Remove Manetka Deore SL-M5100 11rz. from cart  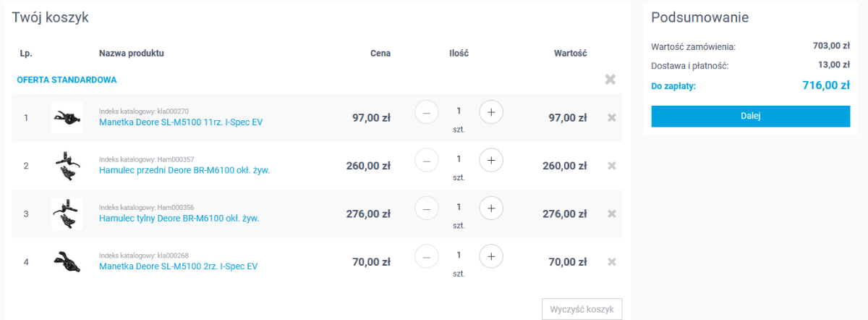[611, 118]
